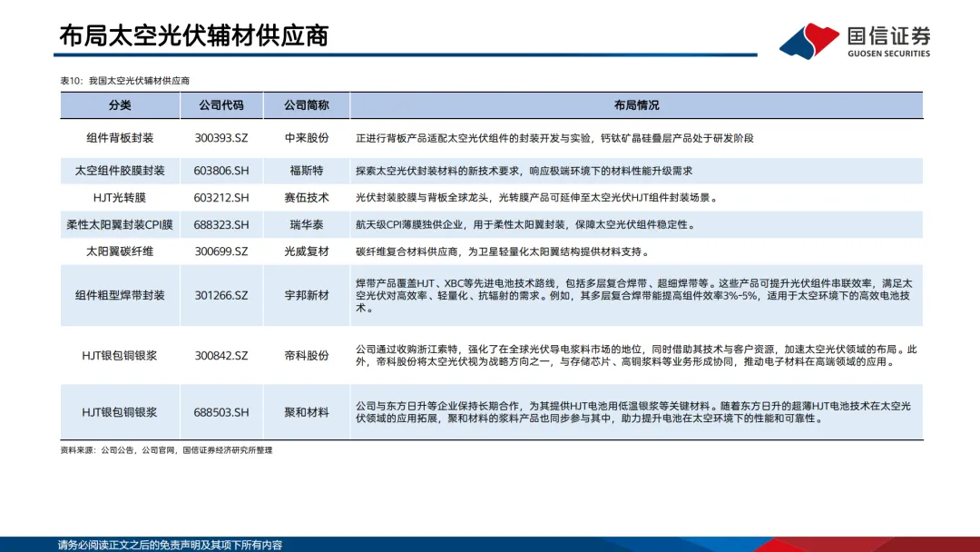
Task: Select the 布局情况 column header
Action: pyautogui.click(x=636, y=105)
